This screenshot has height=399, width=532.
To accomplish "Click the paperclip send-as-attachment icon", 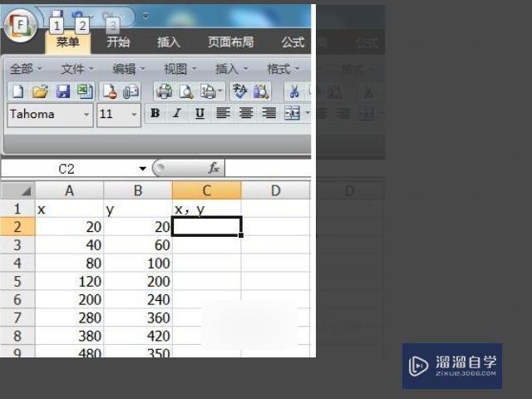I will 131,91.
